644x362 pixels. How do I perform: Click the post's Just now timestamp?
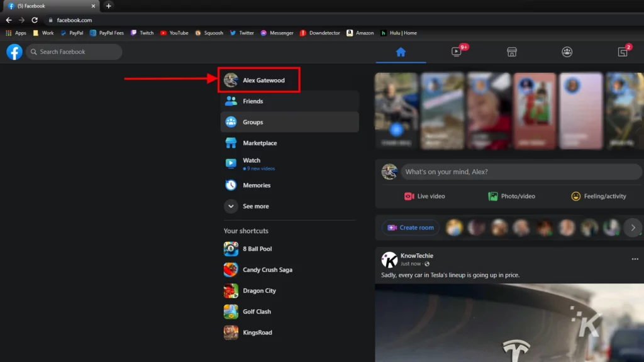pos(411,264)
